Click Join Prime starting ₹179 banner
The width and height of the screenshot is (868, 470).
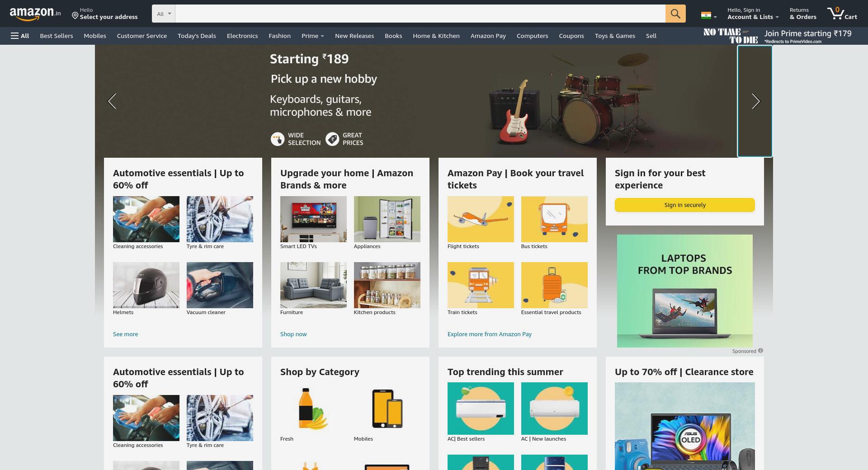coord(778,36)
